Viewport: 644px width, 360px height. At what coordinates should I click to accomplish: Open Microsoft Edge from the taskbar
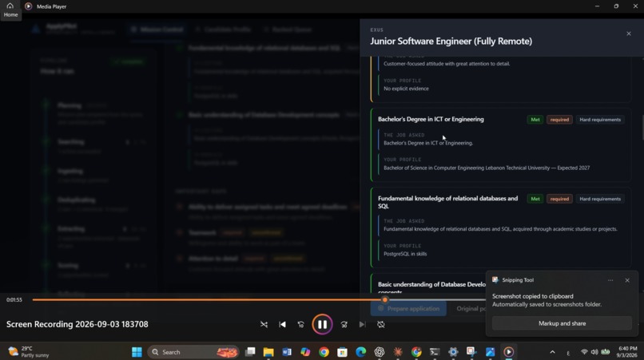point(360,352)
